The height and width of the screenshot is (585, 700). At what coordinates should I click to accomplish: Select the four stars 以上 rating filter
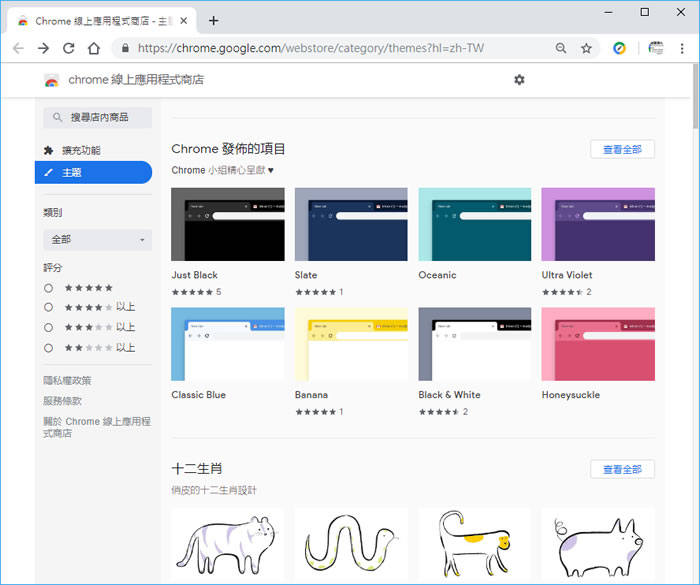[49, 307]
